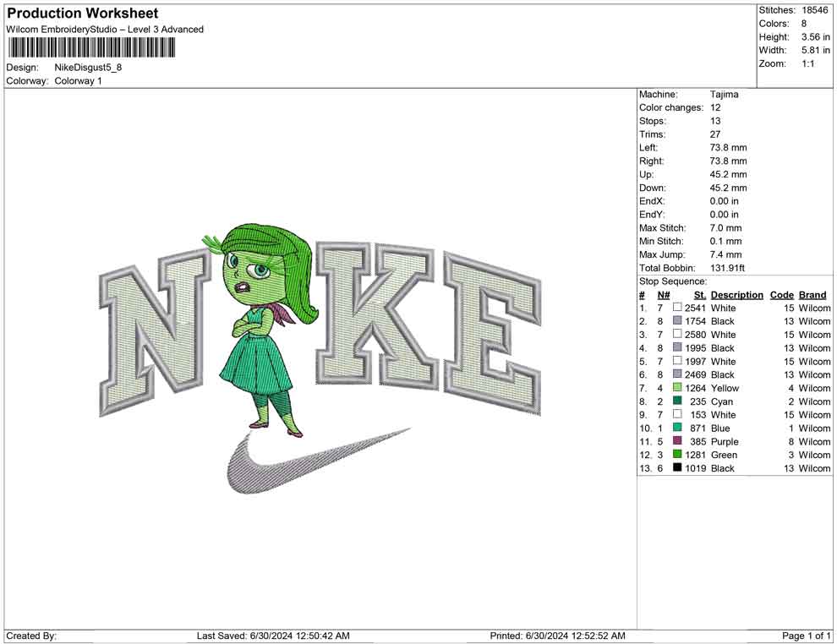Screen dimensions: 837x644
Task: Click 'Printed: 6/30/2024 12:52:52 AM'
Action: pyautogui.click(x=557, y=636)
